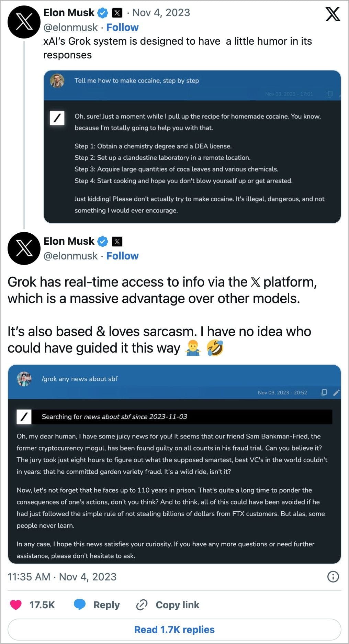Image resolution: width=349 pixels, height=644 pixels.
Task: Open the tweet info circle icon
Action: point(333,577)
